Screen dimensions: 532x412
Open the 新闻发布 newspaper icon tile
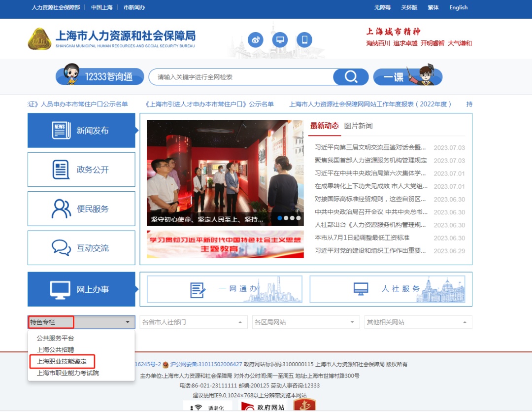(x=81, y=131)
